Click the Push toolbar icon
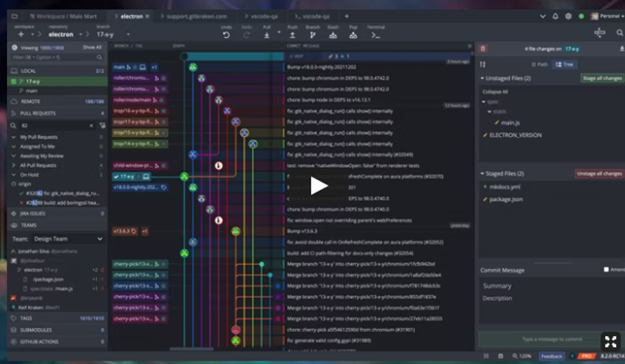625x364 pixels. pyautogui.click(x=292, y=35)
